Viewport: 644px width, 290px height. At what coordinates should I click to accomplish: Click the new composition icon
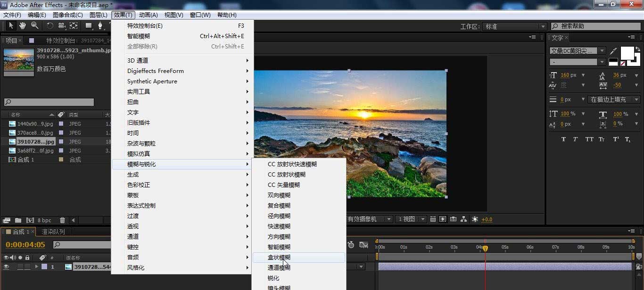pyautogui.click(x=30, y=220)
